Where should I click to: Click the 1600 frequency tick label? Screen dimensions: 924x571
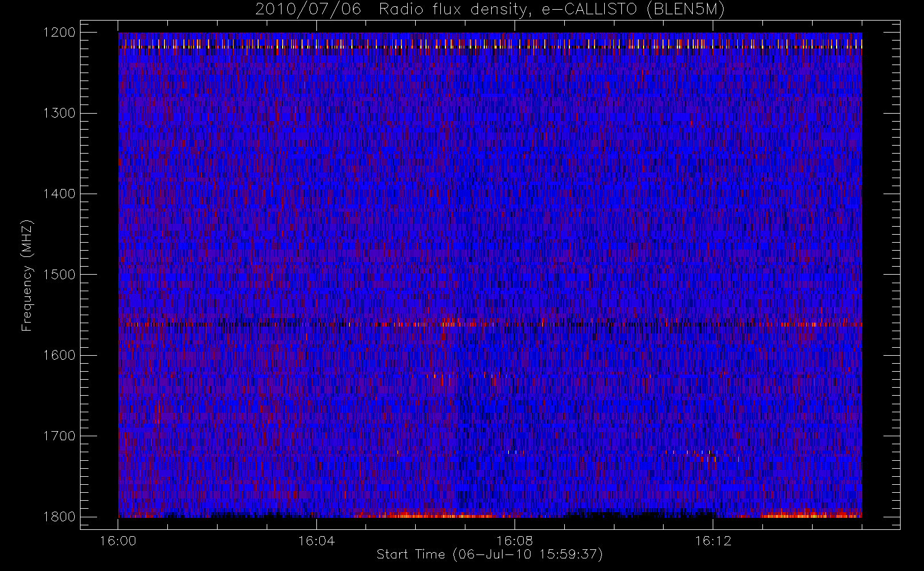point(59,355)
